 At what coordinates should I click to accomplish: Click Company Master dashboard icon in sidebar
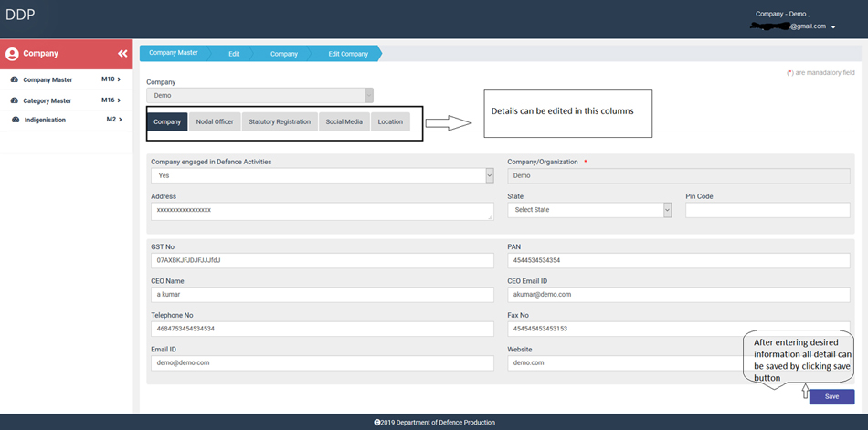(15, 80)
